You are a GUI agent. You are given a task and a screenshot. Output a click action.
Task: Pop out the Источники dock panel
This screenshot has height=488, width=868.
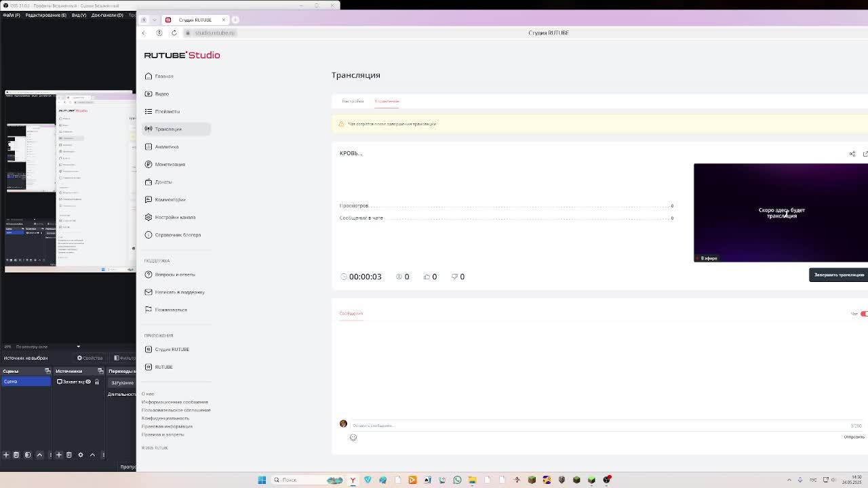coord(100,371)
